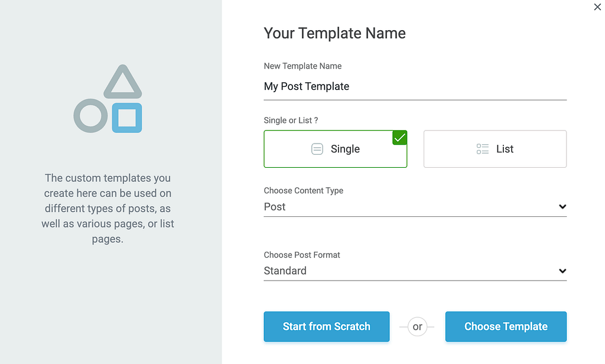Click the green checkmark on Single
605x364 pixels.
pyautogui.click(x=400, y=138)
